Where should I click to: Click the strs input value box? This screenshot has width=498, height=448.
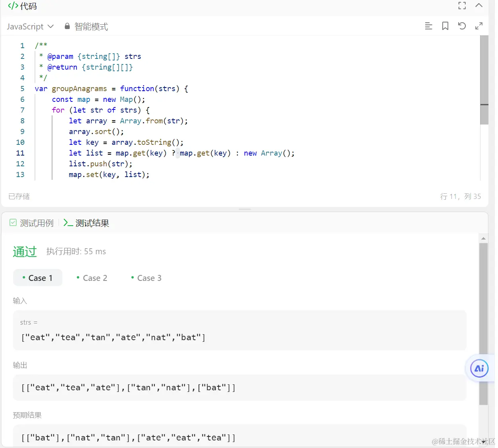point(240,330)
